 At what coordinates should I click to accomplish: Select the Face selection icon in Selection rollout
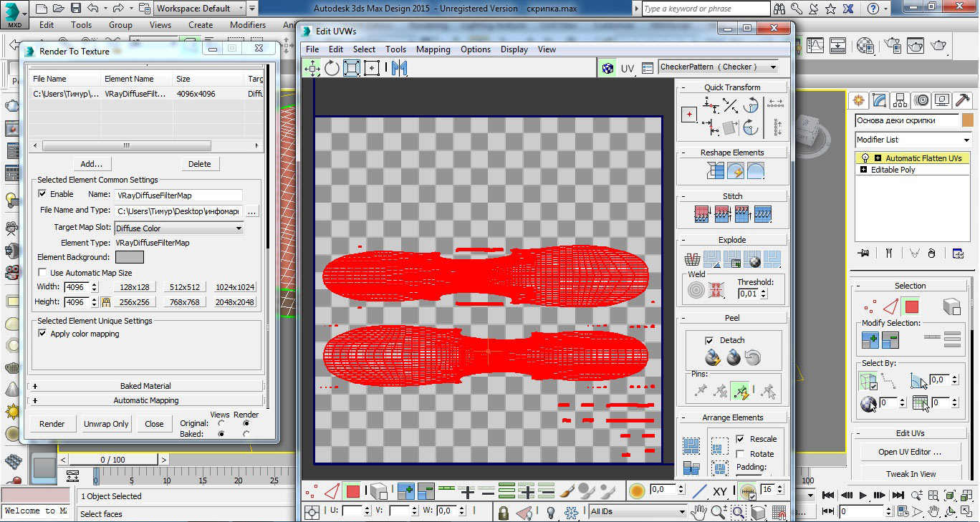tap(911, 307)
